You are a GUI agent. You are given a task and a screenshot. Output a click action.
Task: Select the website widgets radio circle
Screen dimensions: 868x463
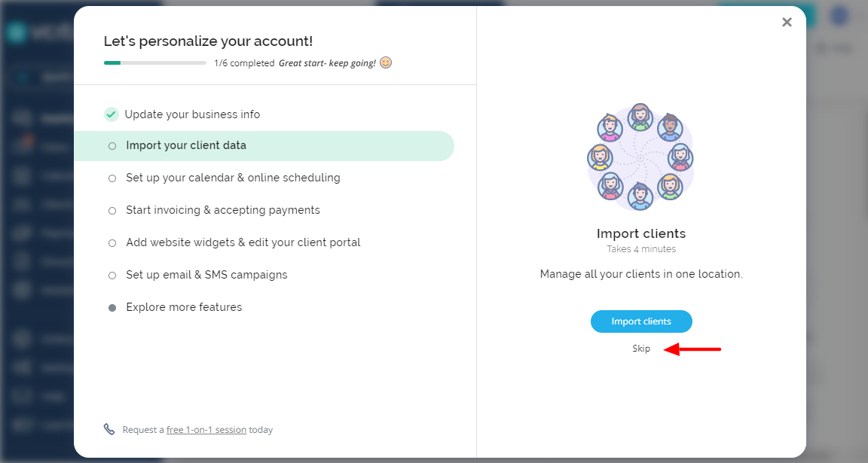click(112, 243)
